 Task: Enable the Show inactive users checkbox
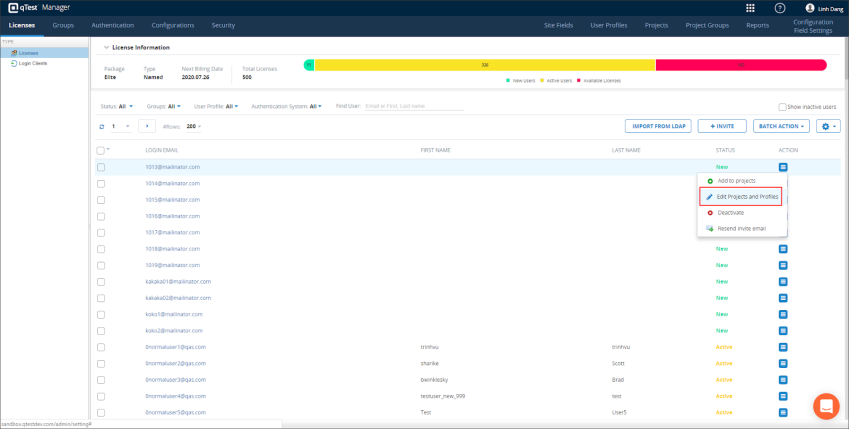782,106
